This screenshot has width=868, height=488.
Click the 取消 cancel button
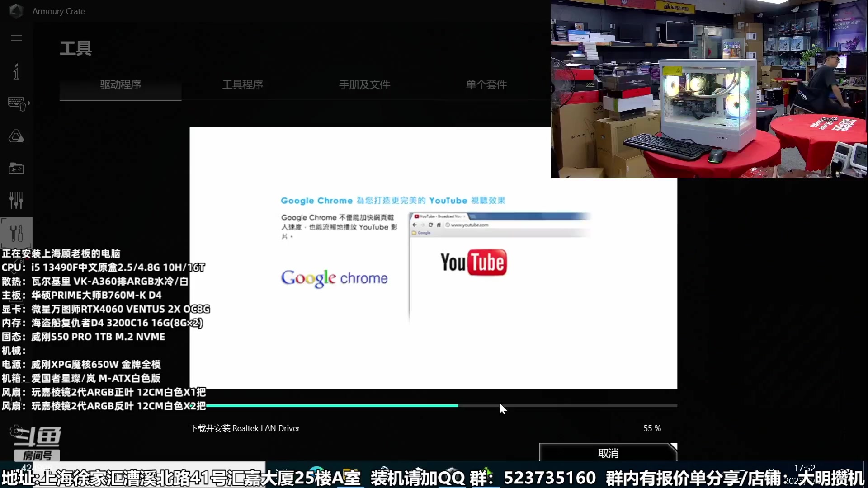pyautogui.click(x=608, y=452)
